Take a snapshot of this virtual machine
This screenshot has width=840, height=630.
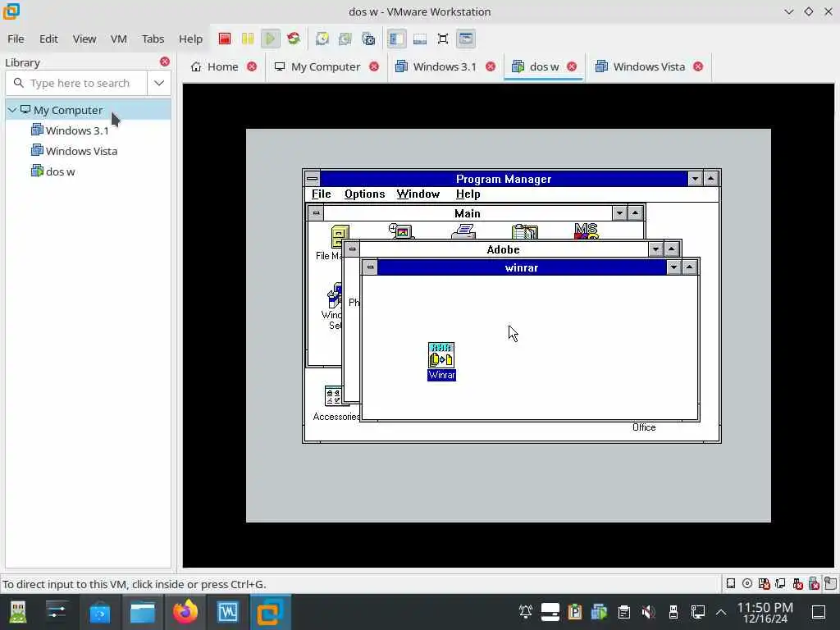click(322, 39)
